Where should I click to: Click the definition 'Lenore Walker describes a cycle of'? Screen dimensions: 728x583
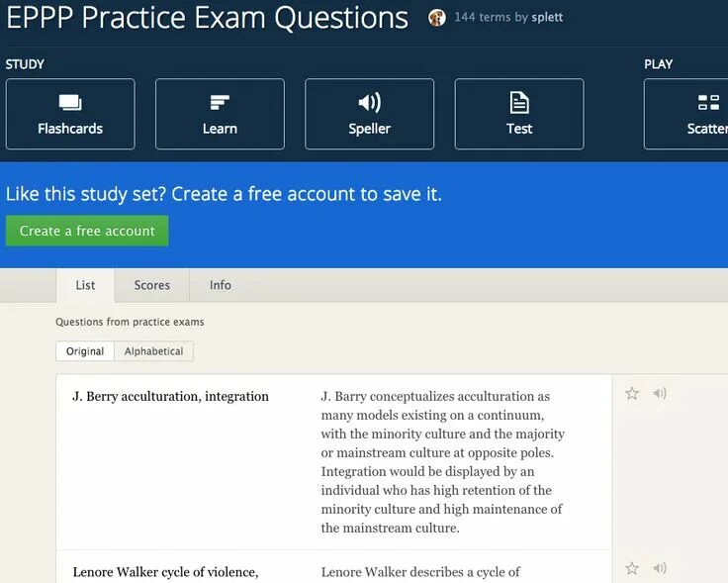420,572
